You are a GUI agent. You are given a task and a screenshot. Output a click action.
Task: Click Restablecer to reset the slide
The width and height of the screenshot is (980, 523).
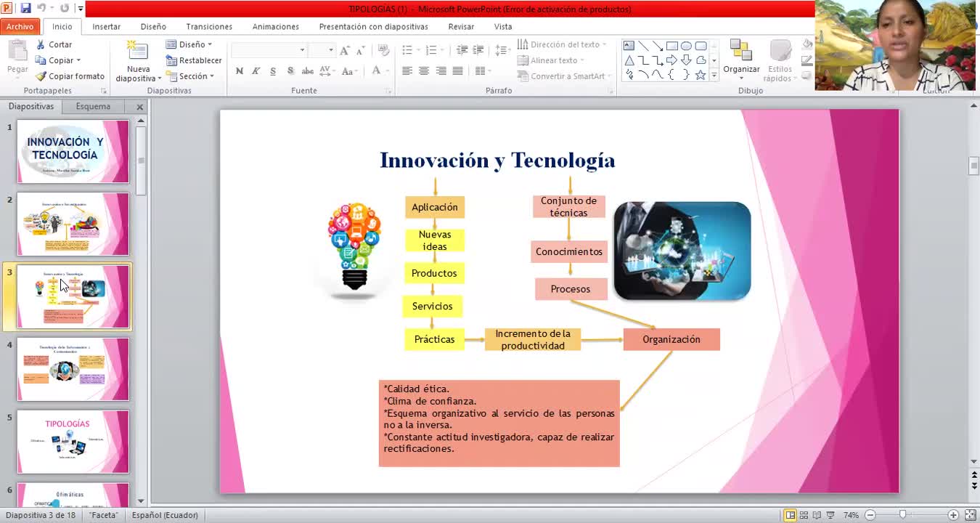tap(194, 60)
